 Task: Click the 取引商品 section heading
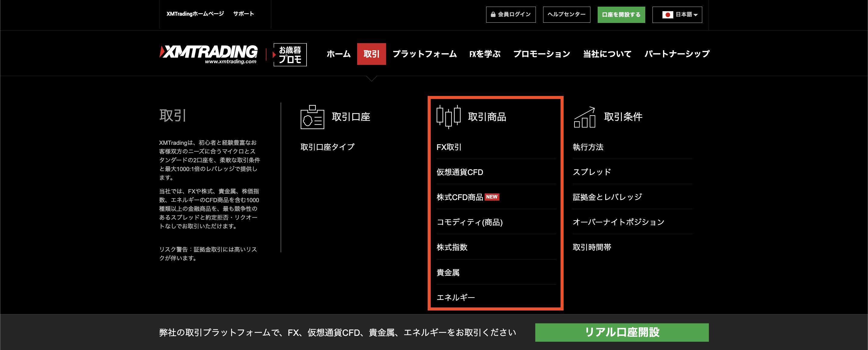(x=487, y=117)
